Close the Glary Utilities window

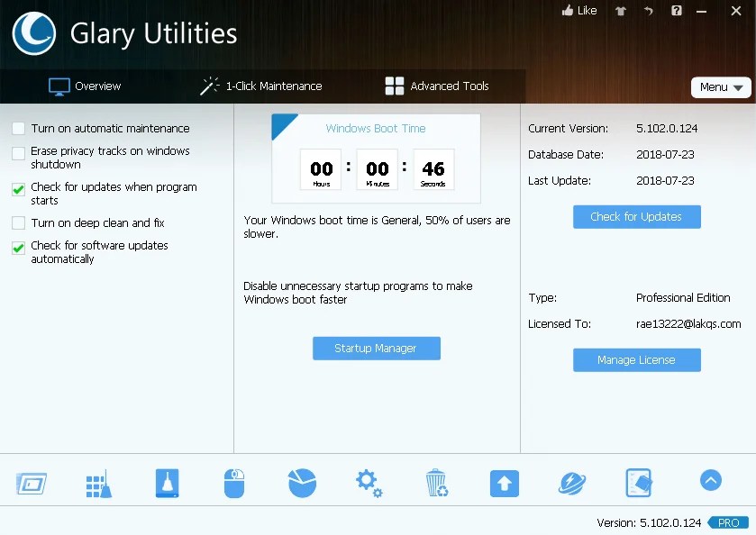click(736, 11)
